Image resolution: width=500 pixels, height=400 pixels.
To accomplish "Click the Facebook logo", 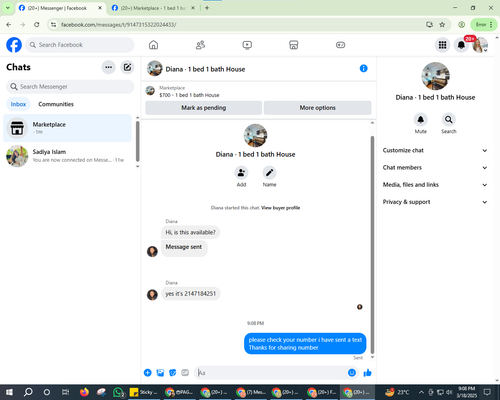I will [14, 45].
